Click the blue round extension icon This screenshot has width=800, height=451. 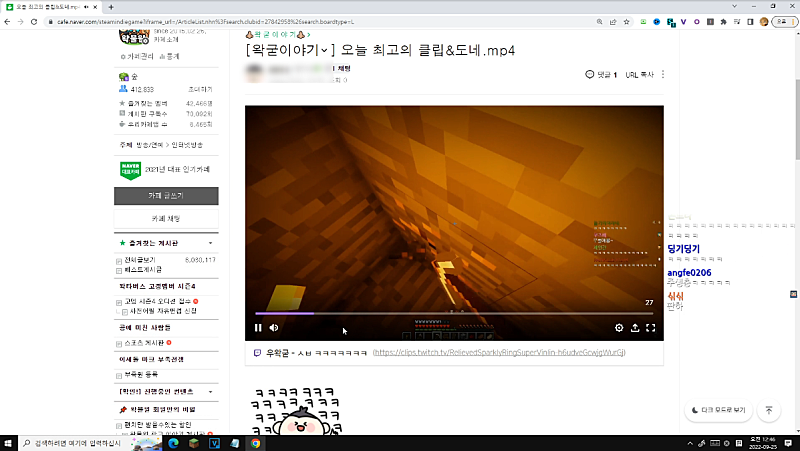pyautogui.click(x=657, y=22)
